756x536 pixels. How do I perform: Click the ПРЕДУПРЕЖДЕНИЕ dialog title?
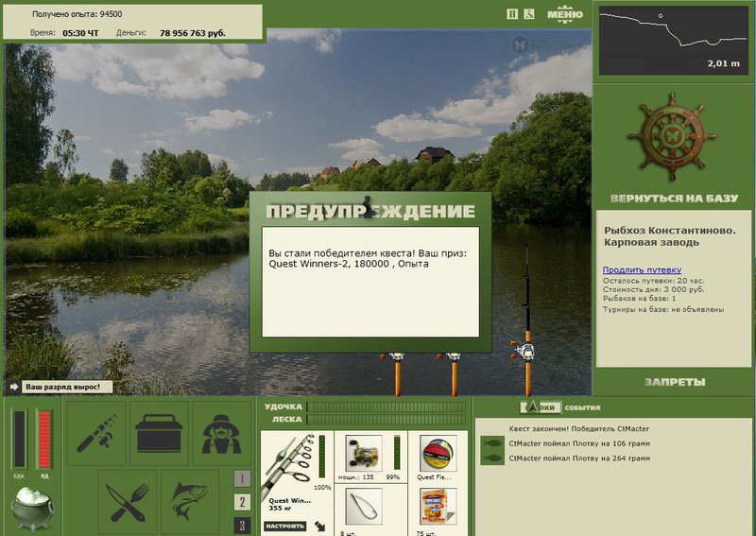tap(370, 211)
